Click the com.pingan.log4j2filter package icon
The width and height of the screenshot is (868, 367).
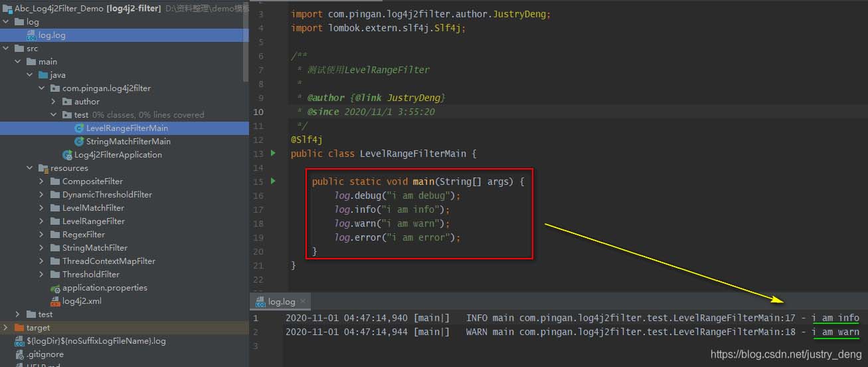coord(56,88)
